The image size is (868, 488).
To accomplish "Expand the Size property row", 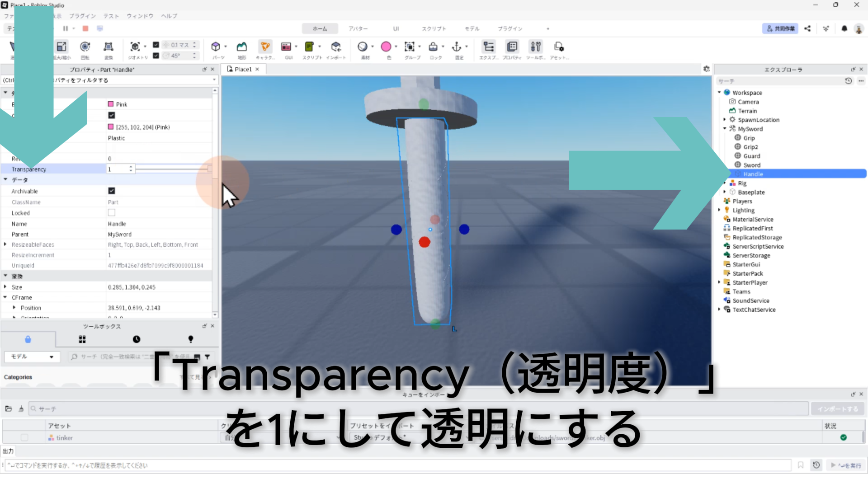I will point(5,287).
